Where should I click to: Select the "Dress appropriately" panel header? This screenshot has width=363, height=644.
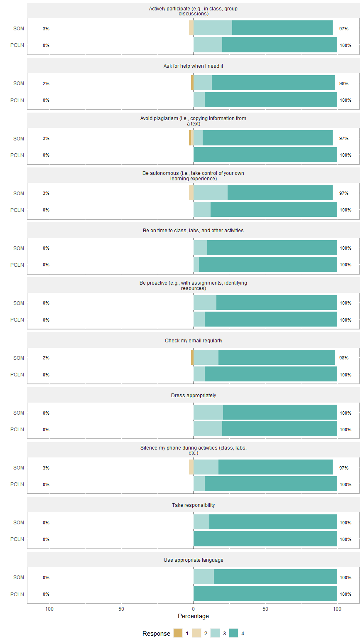[x=194, y=396]
